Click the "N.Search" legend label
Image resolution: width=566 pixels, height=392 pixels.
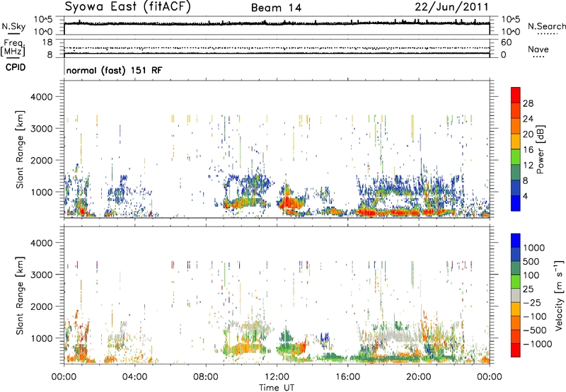click(546, 26)
